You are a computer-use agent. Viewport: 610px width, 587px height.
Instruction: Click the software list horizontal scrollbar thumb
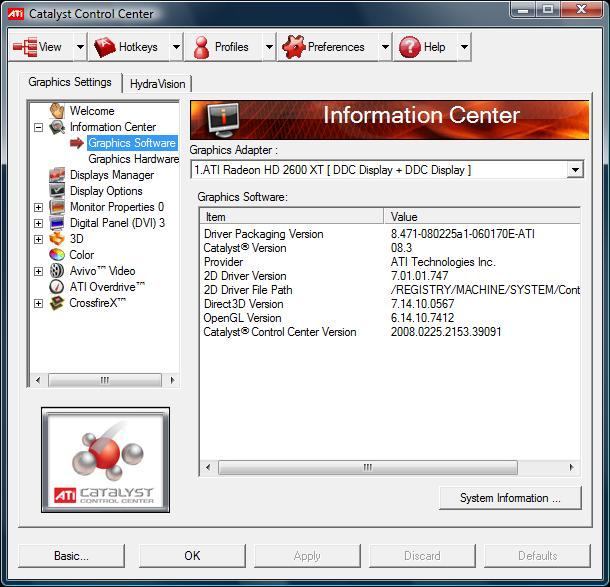tap(368, 467)
